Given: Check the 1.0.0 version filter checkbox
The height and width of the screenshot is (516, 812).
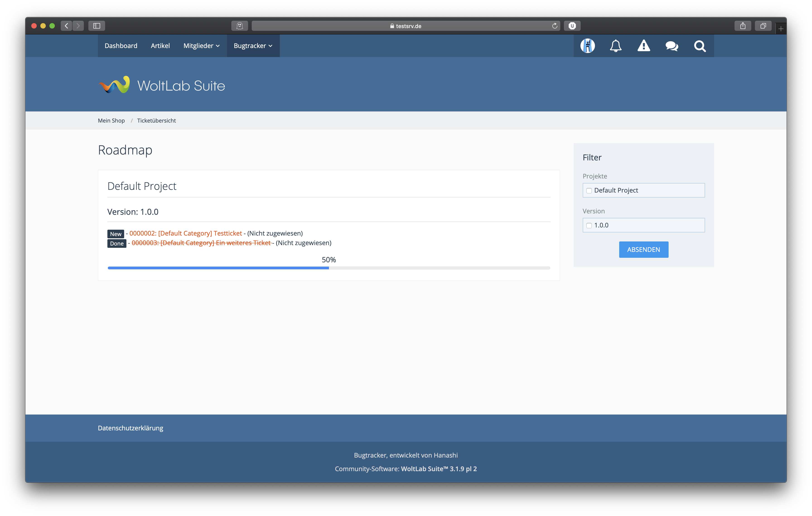Looking at the screenshot, I should click(589, 225).
